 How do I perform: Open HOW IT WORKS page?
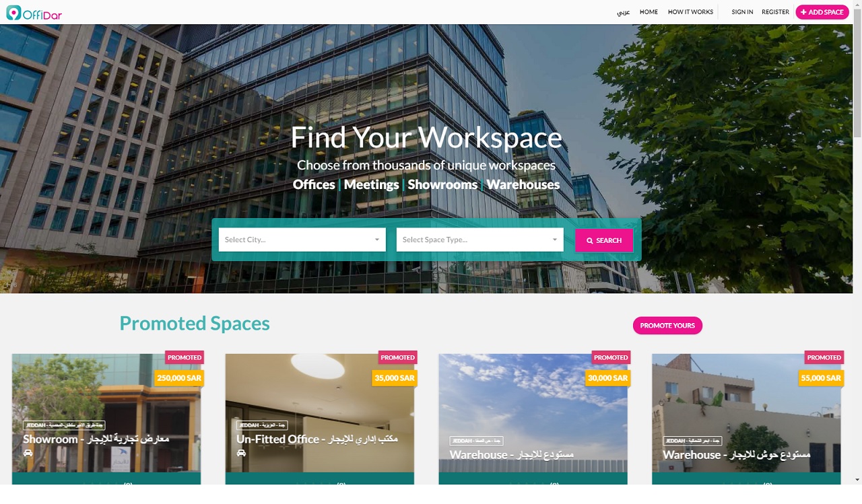pos(690,12)
